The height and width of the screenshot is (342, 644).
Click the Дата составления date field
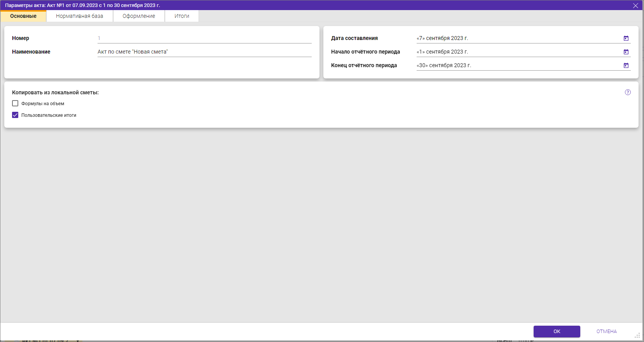pos(517,38)
